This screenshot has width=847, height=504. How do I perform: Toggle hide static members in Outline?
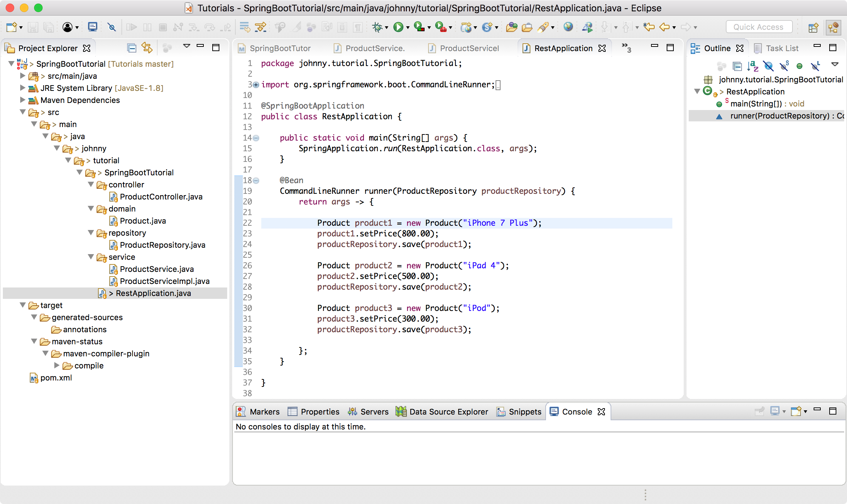[x=784, y=65]
